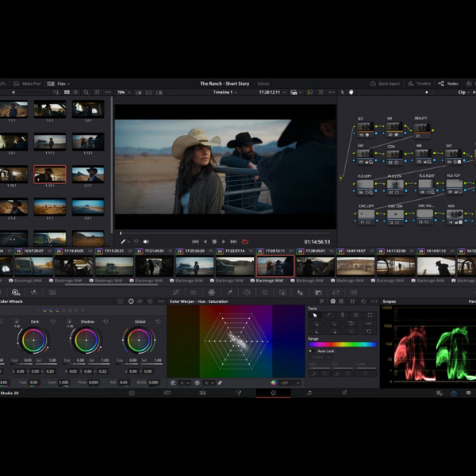Open the color picker pen tool under viewer
This screenshot has height=476, width=476.
tap(123, 242)
